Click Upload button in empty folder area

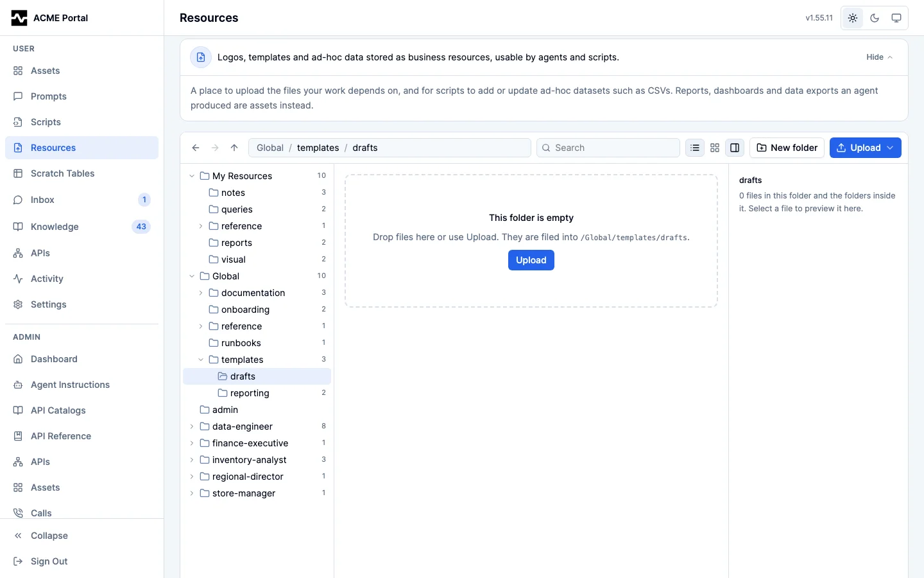click(531, 260)
